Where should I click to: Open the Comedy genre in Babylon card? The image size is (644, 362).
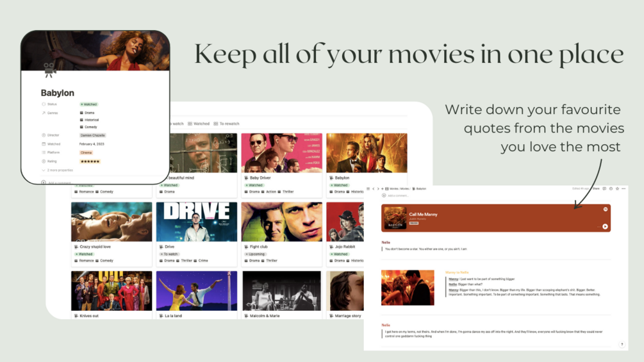tap(88, 128)
